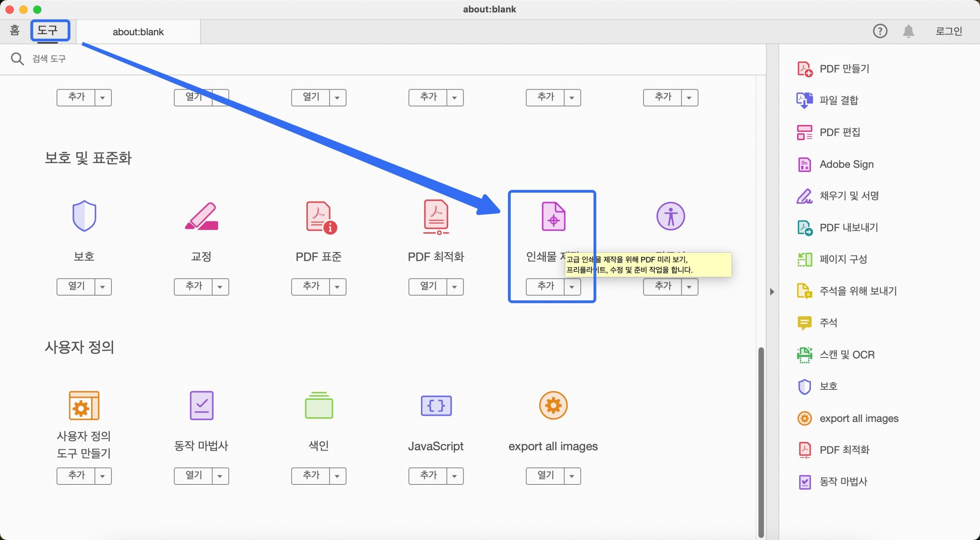Click the 추가 button under 인쇄물 제작
This screenshot has width=980, height=540.
[x=546, y=286]
